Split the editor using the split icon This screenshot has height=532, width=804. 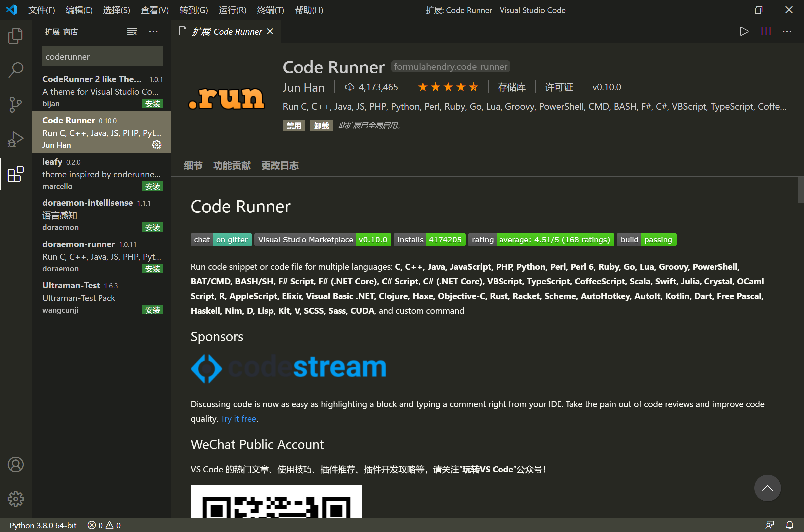tap(766, 31)
